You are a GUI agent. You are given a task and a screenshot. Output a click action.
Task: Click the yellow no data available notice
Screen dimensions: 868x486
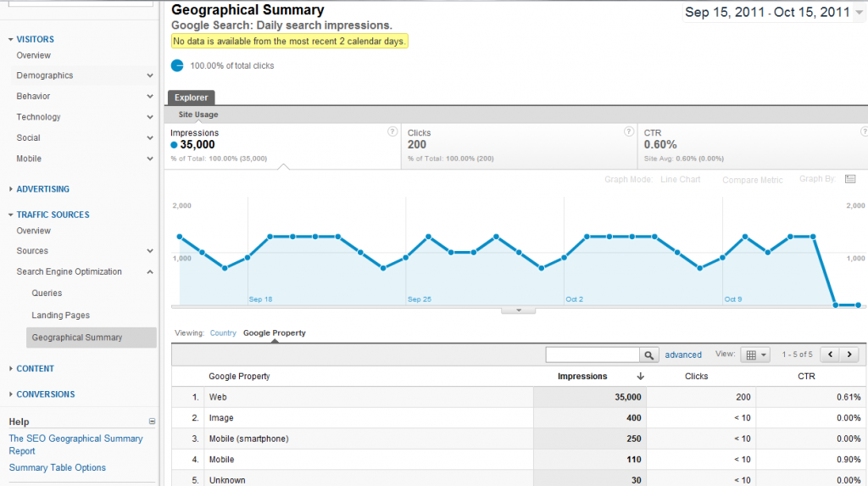click(x=290, y=42)
